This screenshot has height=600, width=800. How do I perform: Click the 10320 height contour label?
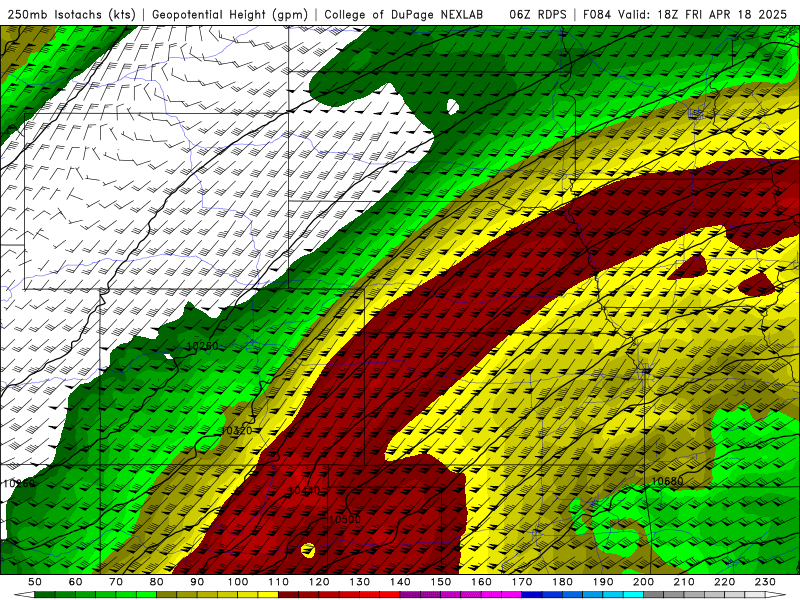(236, 431)
